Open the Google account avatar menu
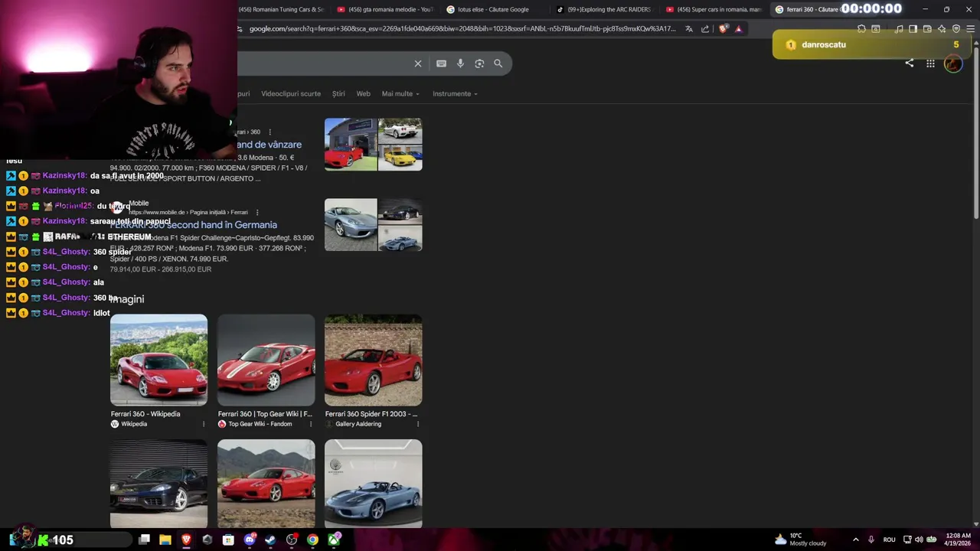980x551 pixels. [952, 64]
